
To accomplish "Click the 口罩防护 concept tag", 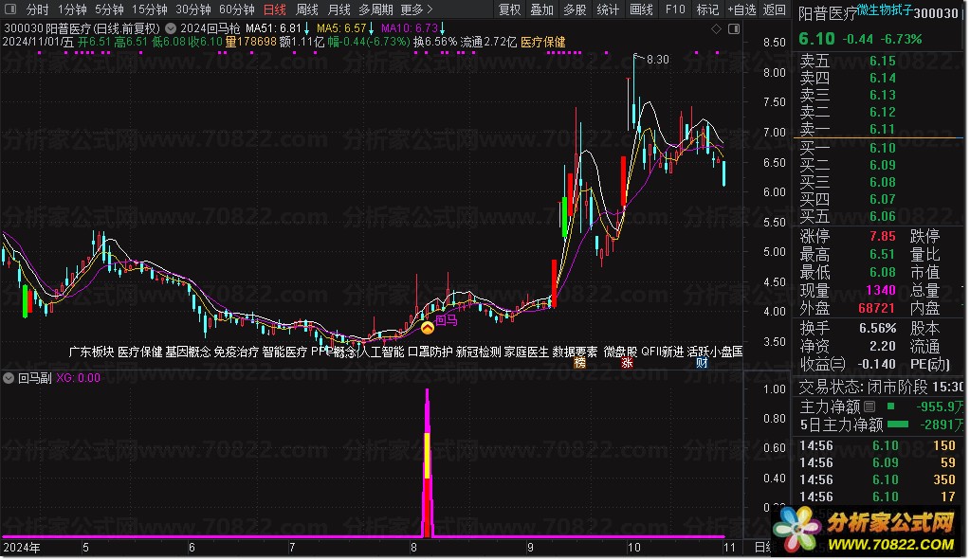I will pos(430,352).
